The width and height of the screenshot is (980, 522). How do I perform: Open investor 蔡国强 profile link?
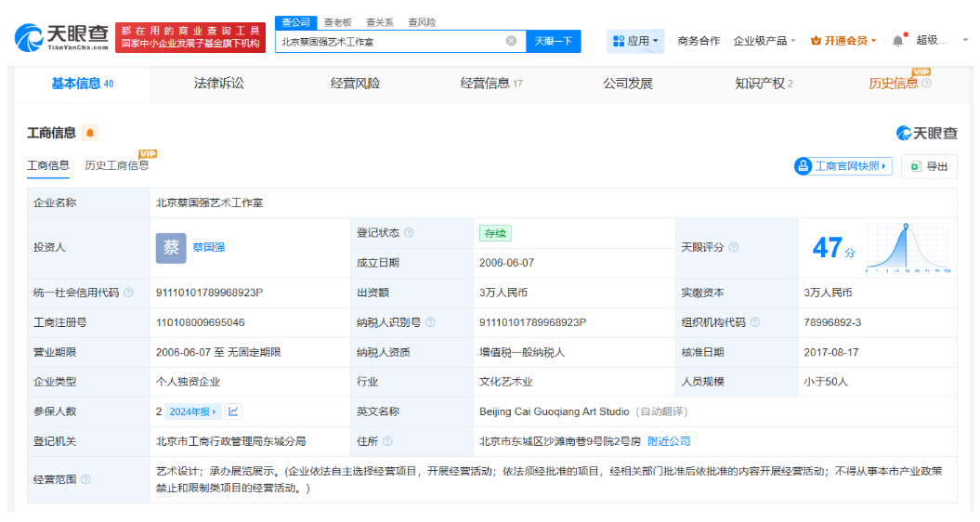[209, 248]
